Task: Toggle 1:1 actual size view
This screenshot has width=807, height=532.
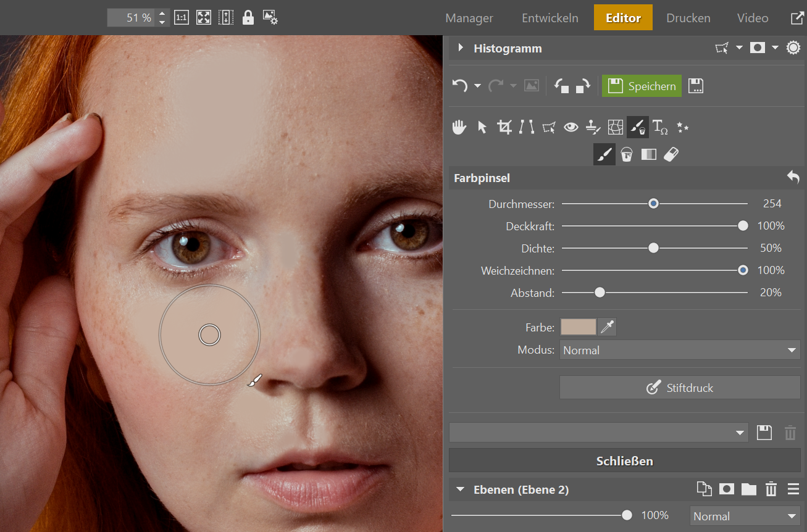Action: pos(182,18)
